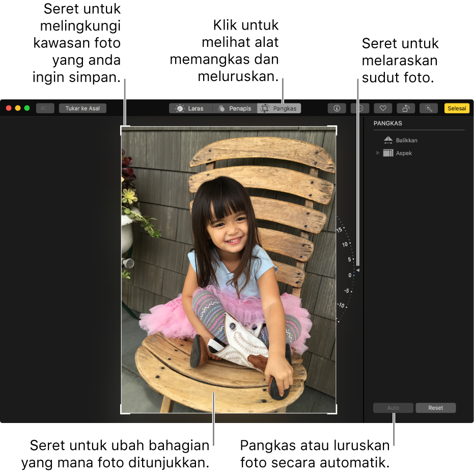The width and height of the screenshot is (474, 476).
Task: Apply auto-enhance with the magic wand icon
Action: pyautogui.click(x=429, y=108)
